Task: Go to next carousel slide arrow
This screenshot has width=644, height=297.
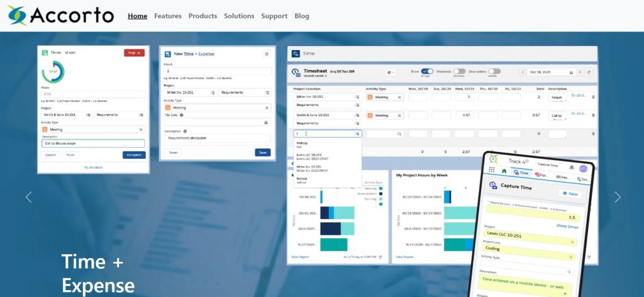Action: (x=618, y=197)
